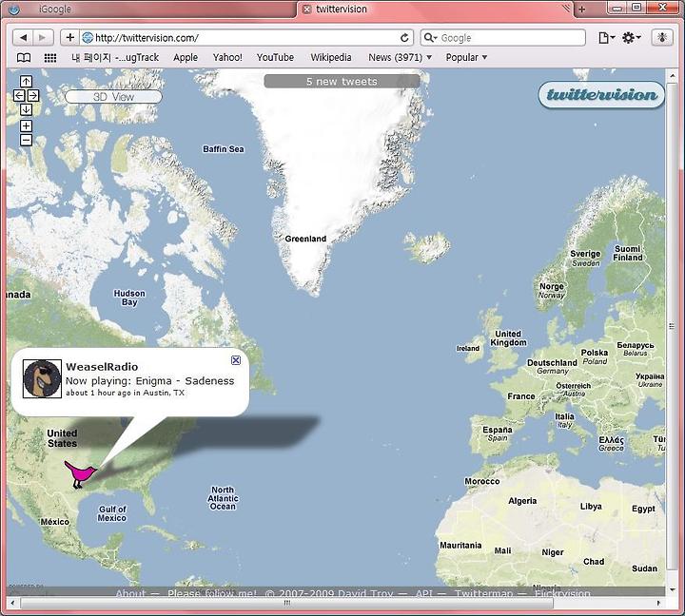Viewport: 685px width, 616px height.
Task: Click the tweet text Now playing: Enigma - Sadeness
Action: 150,380
